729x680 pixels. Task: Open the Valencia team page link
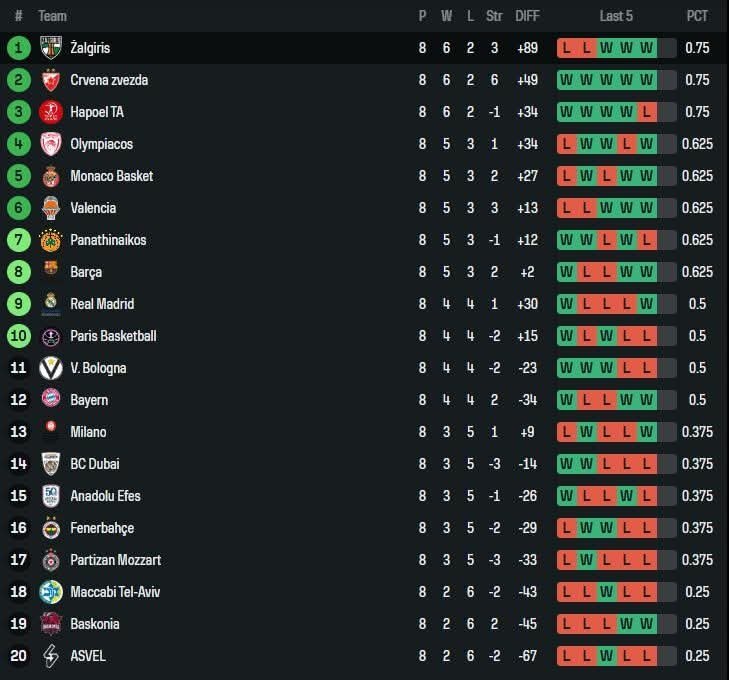pyautogui.click(x=93, y=208)
